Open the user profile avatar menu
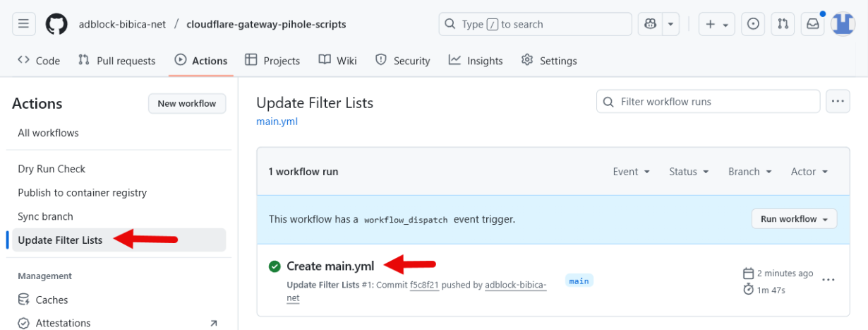Viewport: 868px width, 330px height. click(x=843, y=24)
